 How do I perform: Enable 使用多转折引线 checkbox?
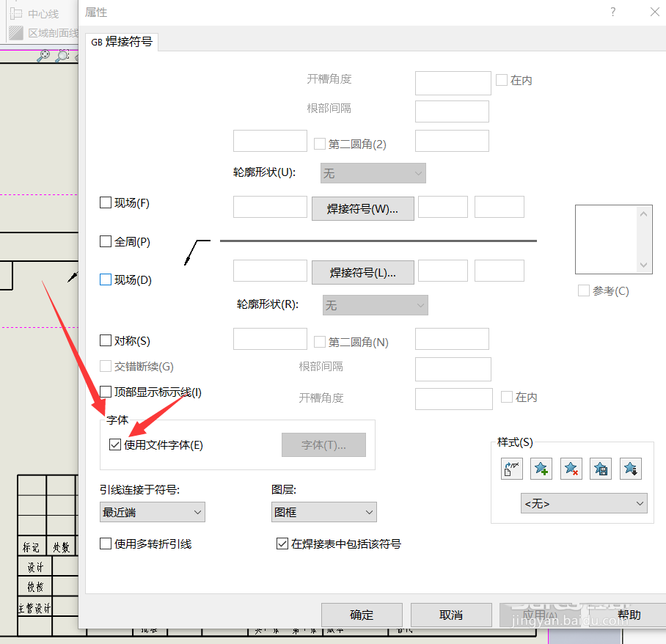click(x=106, y=544)
